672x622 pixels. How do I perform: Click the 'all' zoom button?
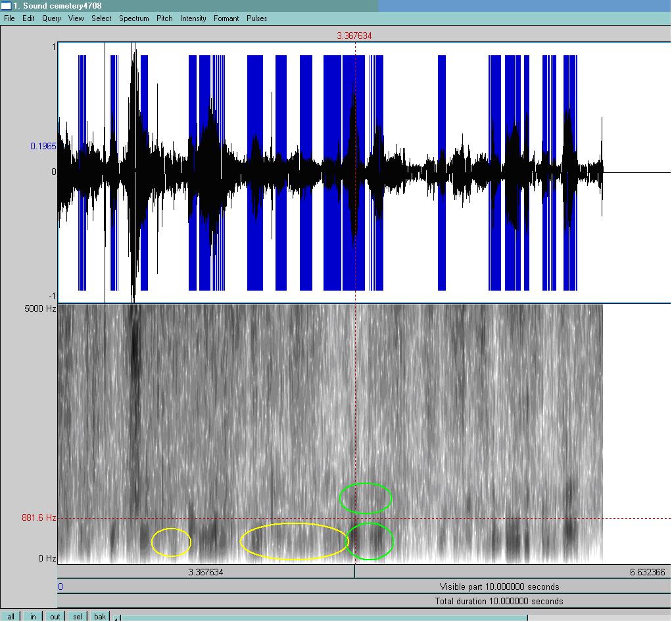(11, 617)
